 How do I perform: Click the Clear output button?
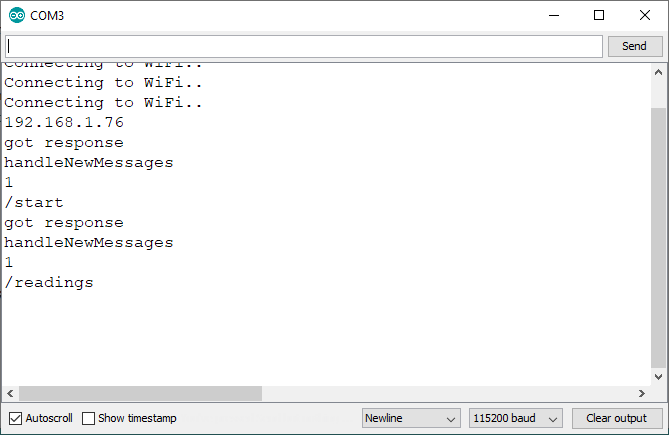[x=616, y=418]
